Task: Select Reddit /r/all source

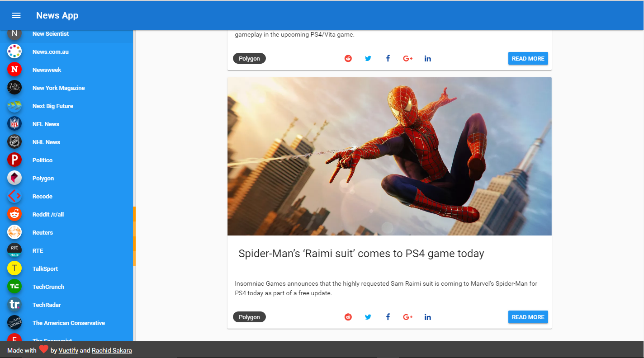Action: pos(66,214)
